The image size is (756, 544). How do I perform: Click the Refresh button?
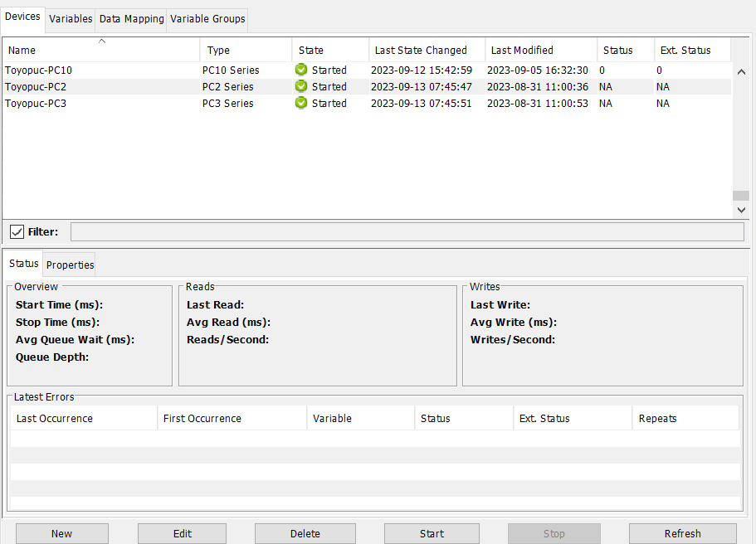point(682,533)
